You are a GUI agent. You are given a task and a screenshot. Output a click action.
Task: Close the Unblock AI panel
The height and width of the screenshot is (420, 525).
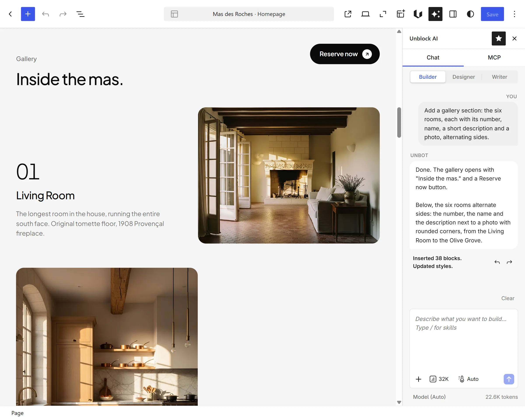(514, 38)
